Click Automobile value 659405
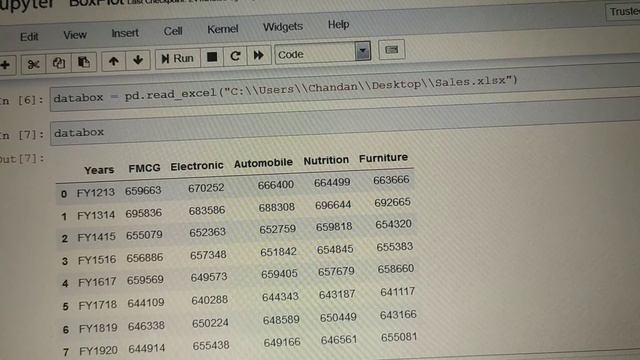640x360 pixels. pyautogui.click(x=279, y=274)
